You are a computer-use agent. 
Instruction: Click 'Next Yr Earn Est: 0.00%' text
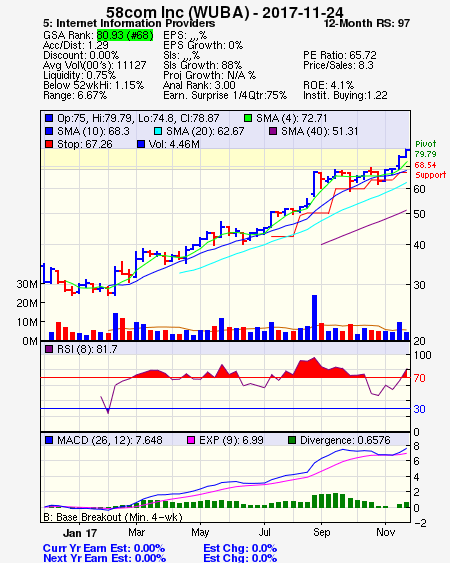point(104,558)
